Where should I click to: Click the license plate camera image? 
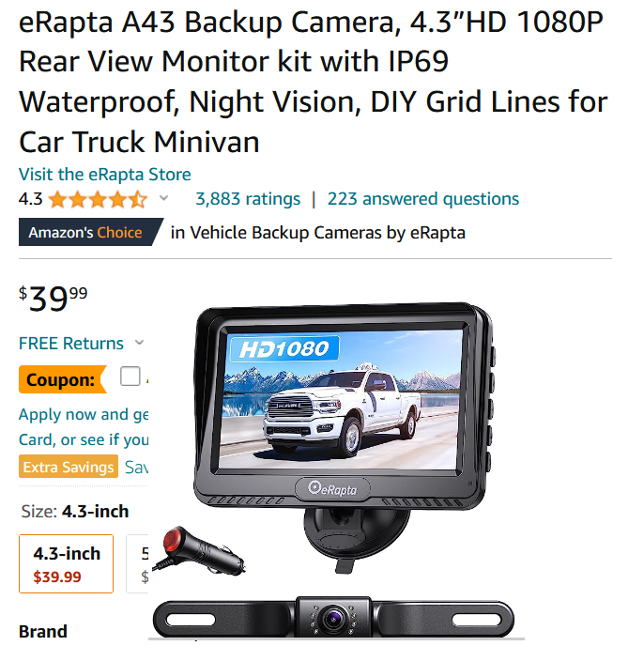(333, 619)
